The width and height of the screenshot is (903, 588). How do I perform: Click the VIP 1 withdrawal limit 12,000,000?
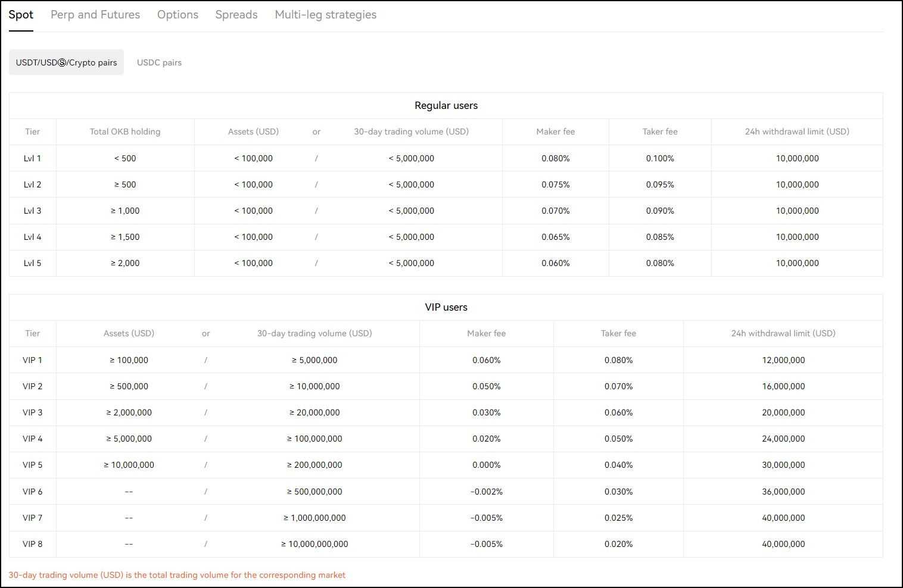pyautogui.click(x=783, y=360)
